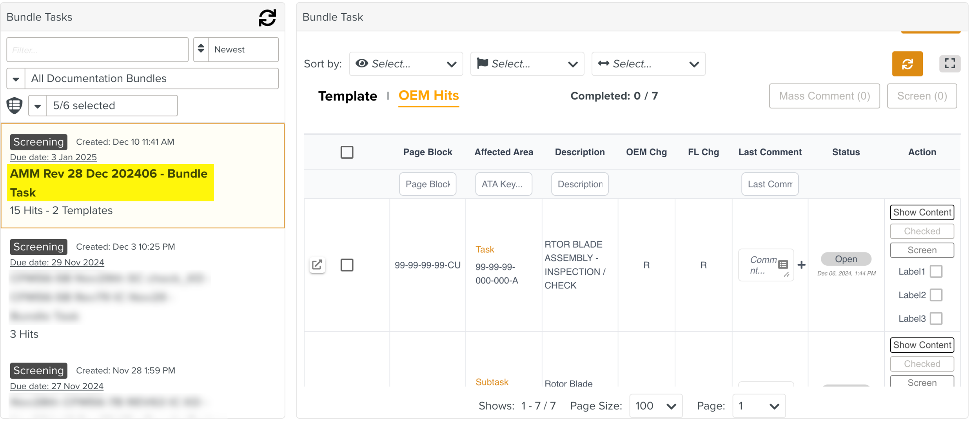Click the ATA Key filter field

click(503, 184)
